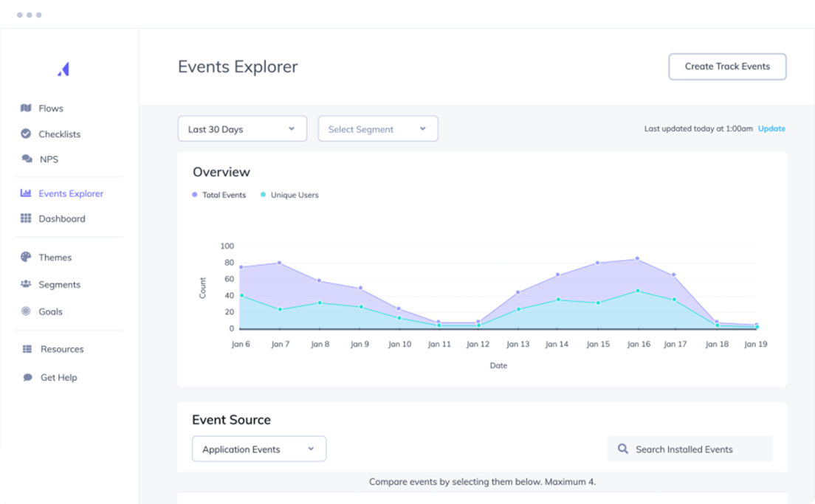Open the Dashboard grid icon
815x504 pixels.
coord(24,218)
